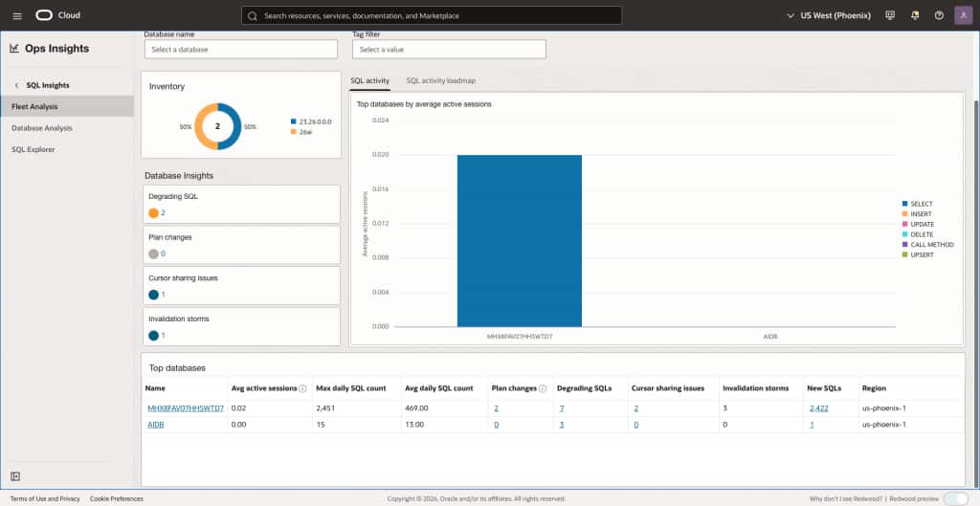Click the AIDB database link
The image size is (980, 506).
(x=156, y=425)
